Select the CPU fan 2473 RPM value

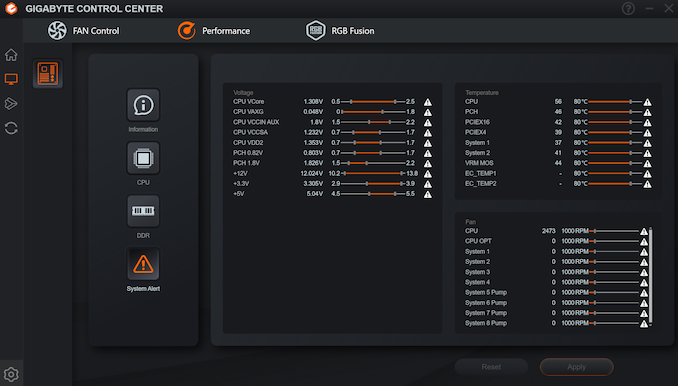tap(548, 231)
